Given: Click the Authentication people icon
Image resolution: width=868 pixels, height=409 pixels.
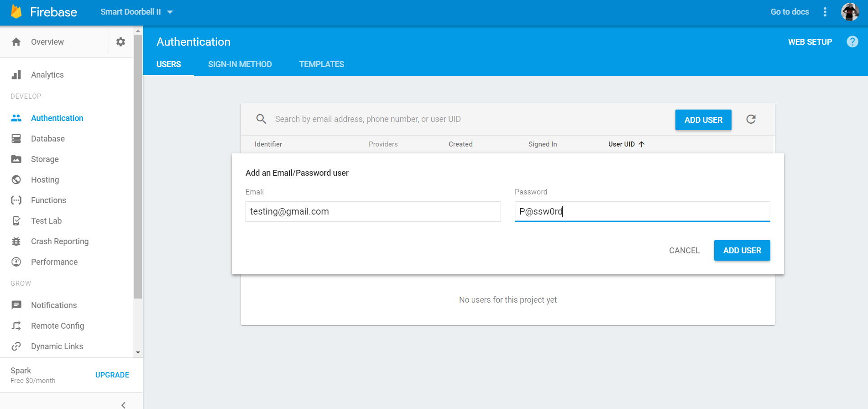Looking at the screenshot, I should click(x=16, y=118).
